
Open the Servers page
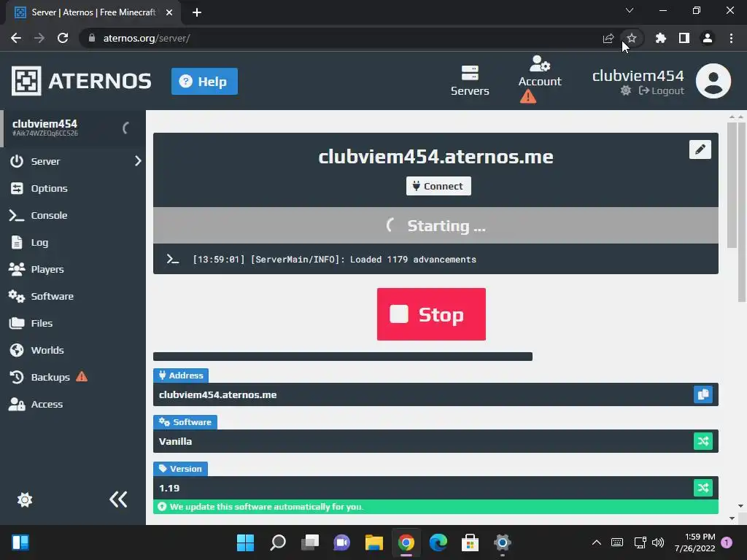click(470, 81)
